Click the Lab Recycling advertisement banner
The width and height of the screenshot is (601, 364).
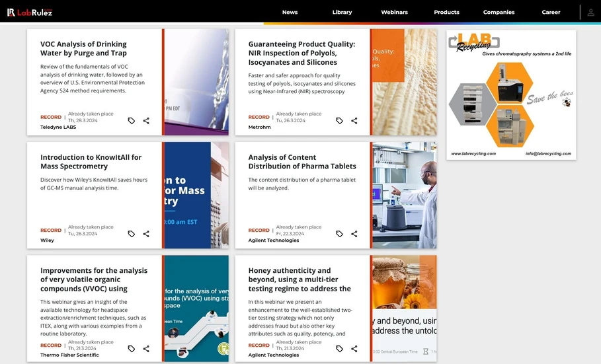click(511, 94)
